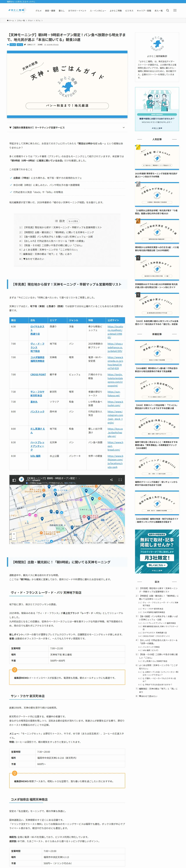Open the shop.viedefrance.co.jp official site link
The width and height of the screenshot is (186, 868).
(115, 347)
